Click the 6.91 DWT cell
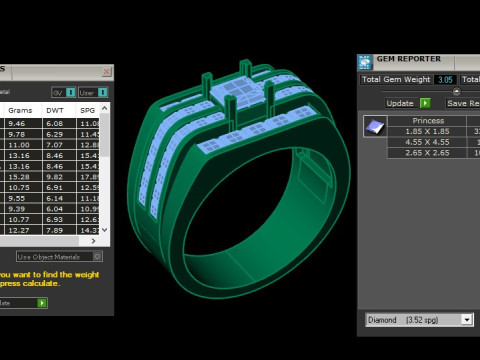 pyautogui.click(x=59, y=188)
